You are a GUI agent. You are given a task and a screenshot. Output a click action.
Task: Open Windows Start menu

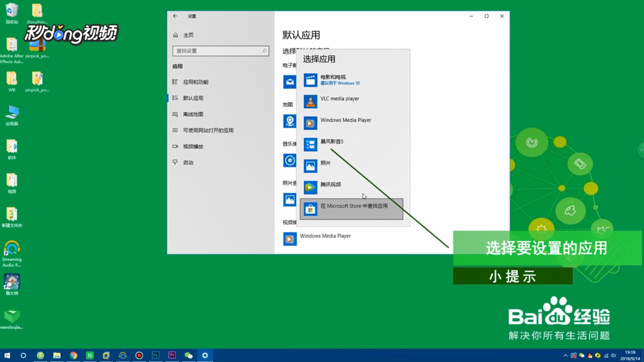point(7,355)
